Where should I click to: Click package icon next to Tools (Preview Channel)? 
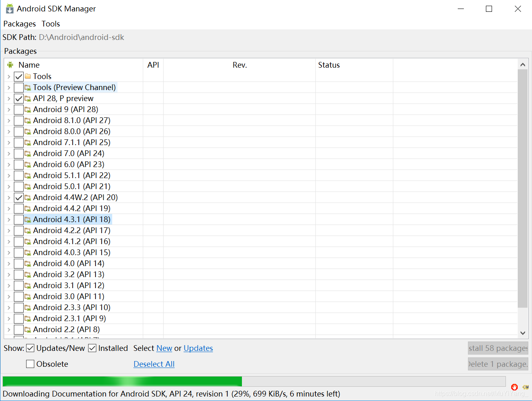(x=28, y=87)
